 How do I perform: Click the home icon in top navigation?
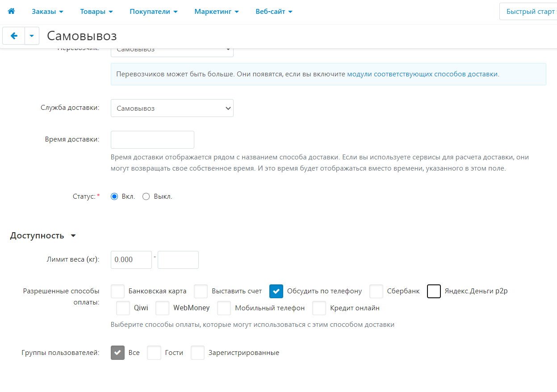point(11,12)
